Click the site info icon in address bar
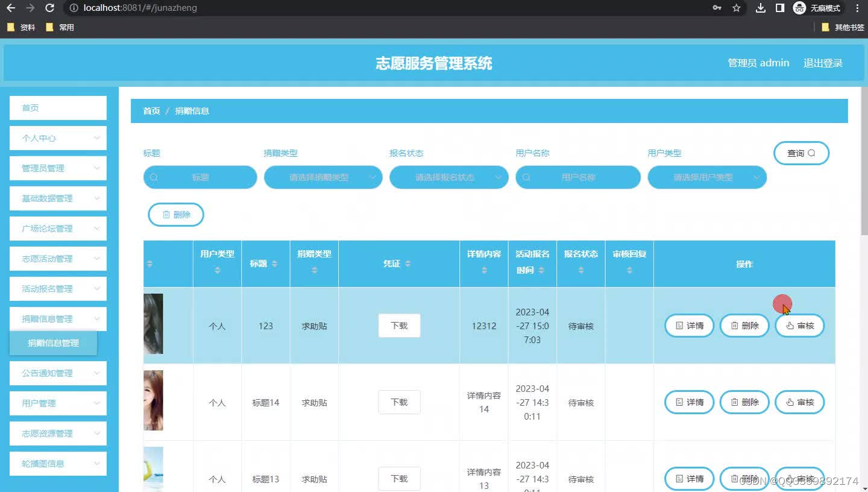 (74, 8)
